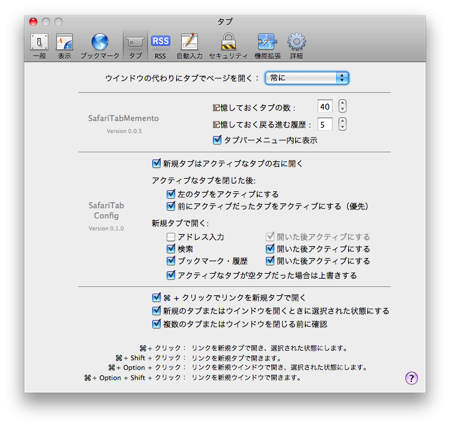Enable the アドレス入力 checkbox

point(171,237)
